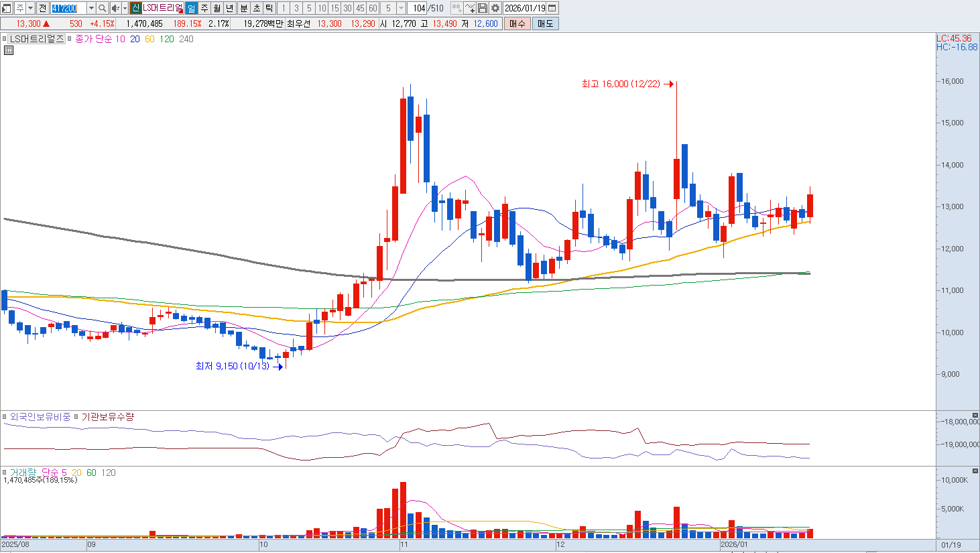Open the dropdown next to speaker icon

125,8
